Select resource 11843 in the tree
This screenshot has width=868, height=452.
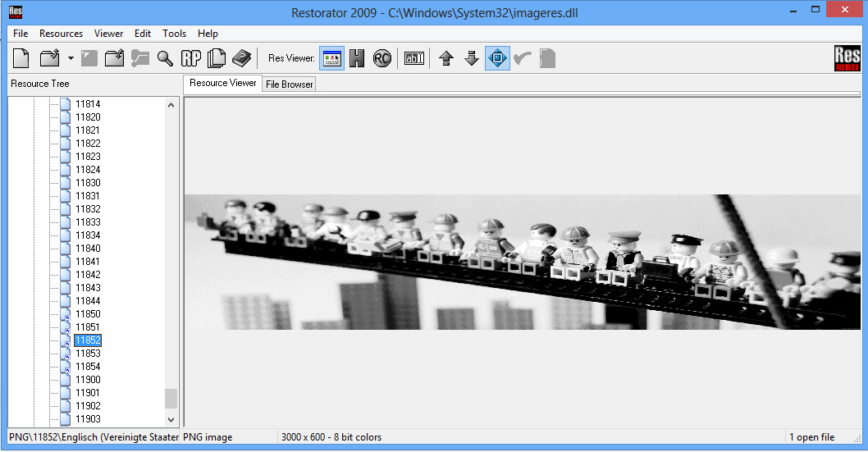(88, 288)
